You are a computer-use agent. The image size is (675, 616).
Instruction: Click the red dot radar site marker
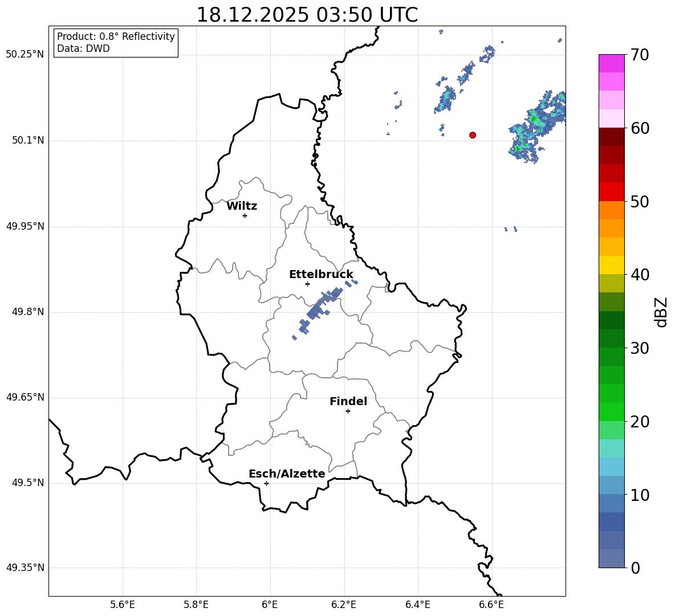[x=473, y=135]
